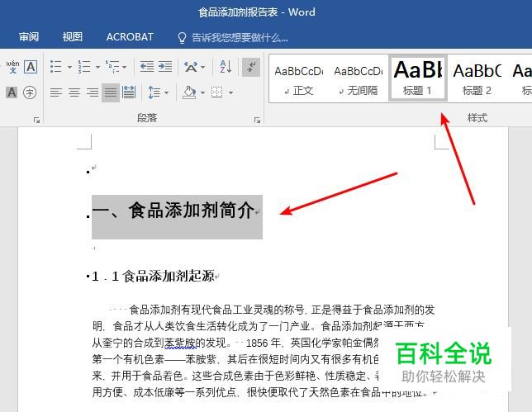Switch to the 视图 tab
This screenshot has height=412, width=532.
[72, 36]
